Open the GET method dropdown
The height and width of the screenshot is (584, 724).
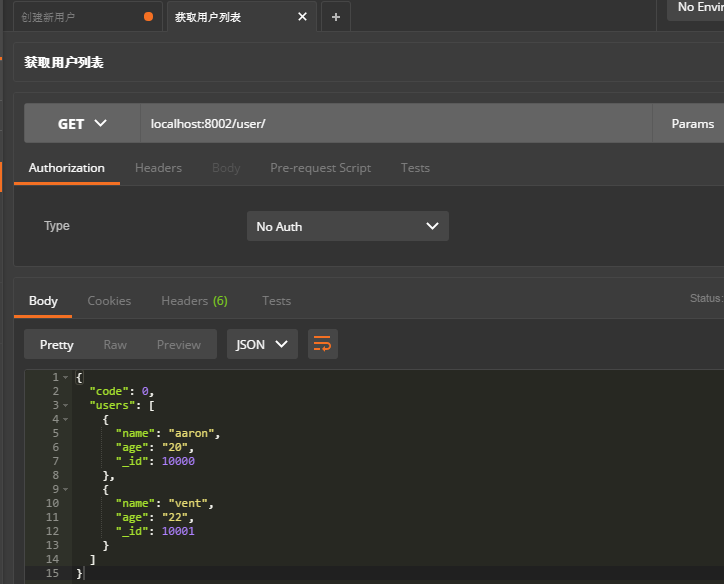click(82, 124)
